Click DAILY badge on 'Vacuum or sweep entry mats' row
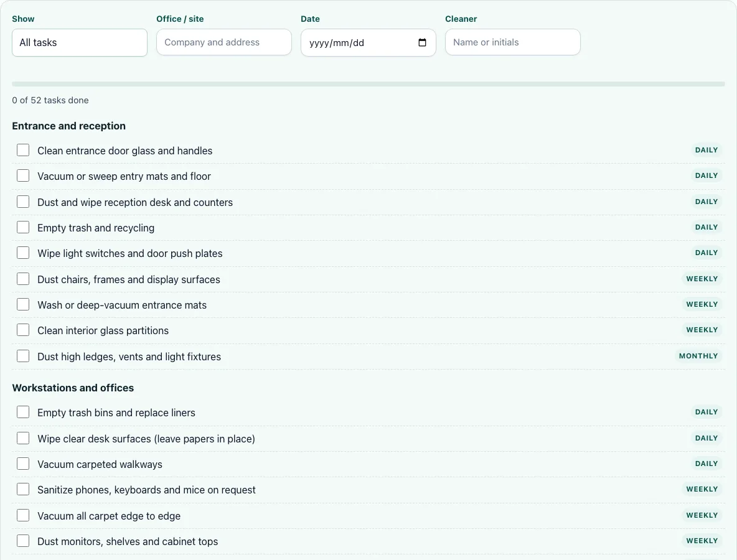737x560 pixels. pyautogui.click(x=706, y=175)
